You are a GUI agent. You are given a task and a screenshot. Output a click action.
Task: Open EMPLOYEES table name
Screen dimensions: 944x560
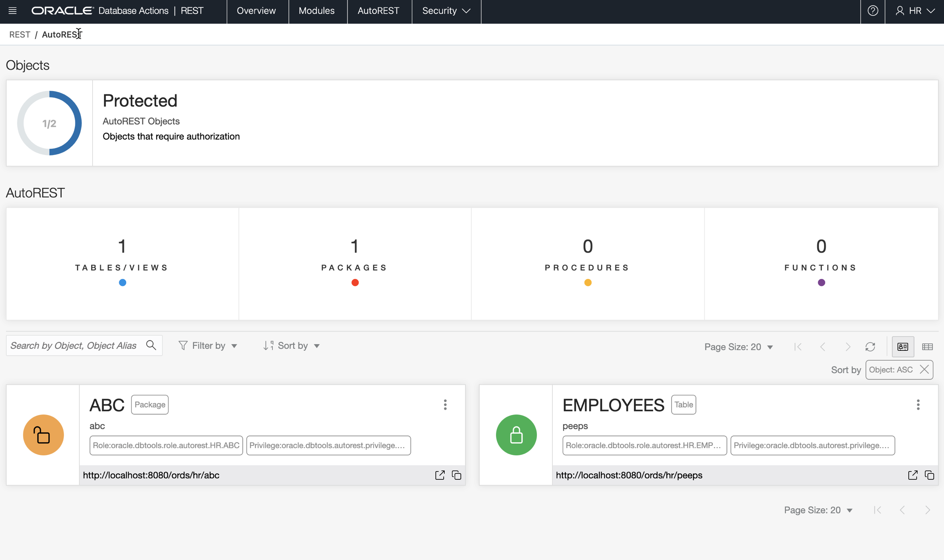click(x=613, y=405)
